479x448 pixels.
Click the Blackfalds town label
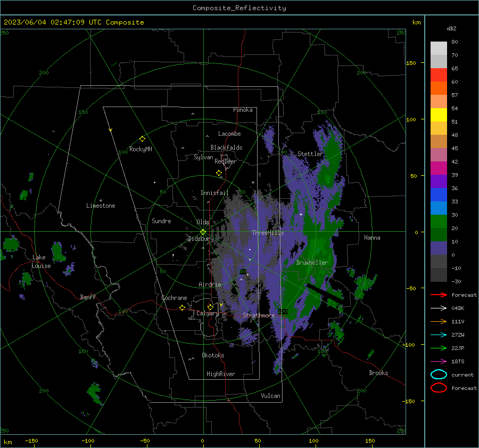tap(226, 148)
